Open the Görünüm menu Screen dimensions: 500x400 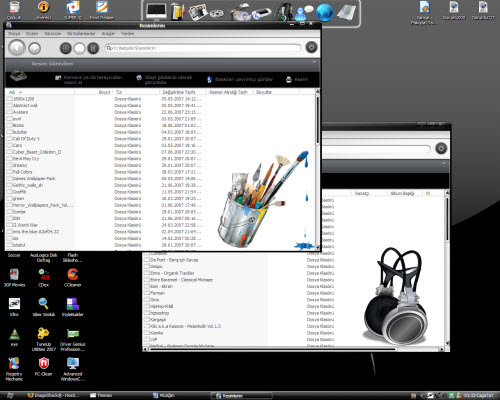pyautogui.click(x=53, y=34)
